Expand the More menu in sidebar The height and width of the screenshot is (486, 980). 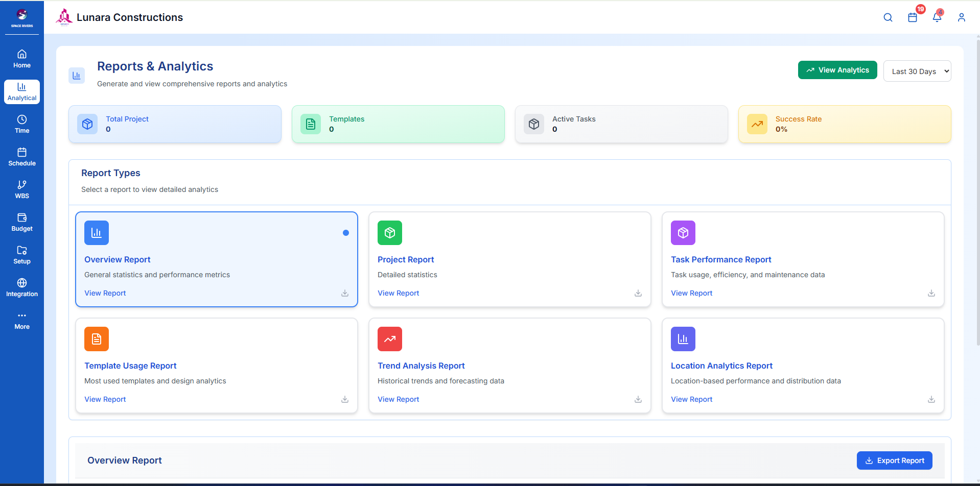click(22, 321)
